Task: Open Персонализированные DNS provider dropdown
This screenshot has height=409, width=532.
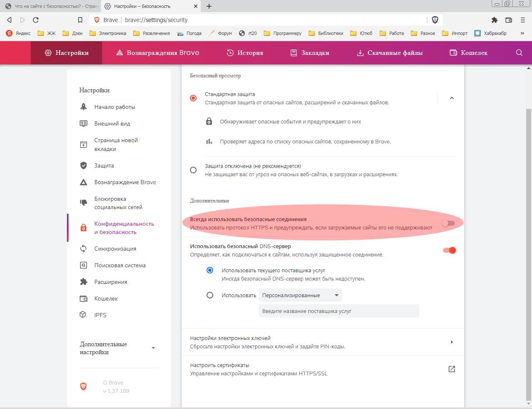Action: [x=300, y=295]
